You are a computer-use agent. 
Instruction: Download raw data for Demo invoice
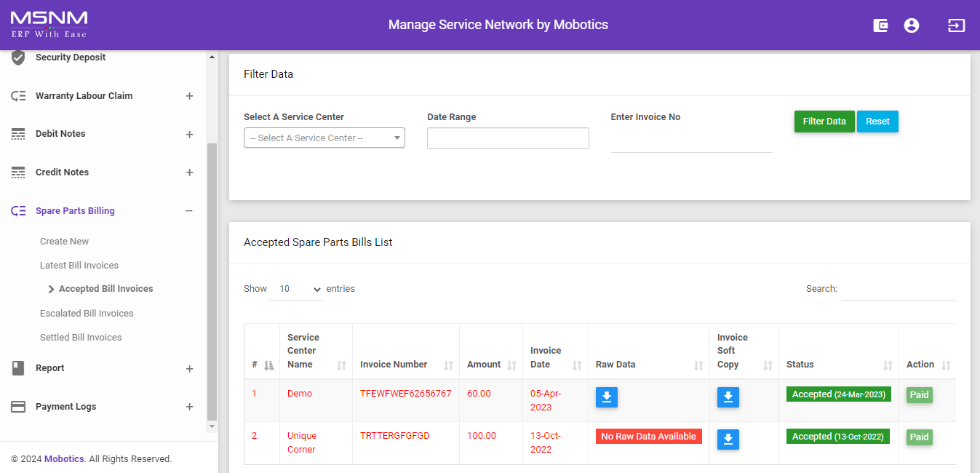pyautogui.click(x=607, y=397)
